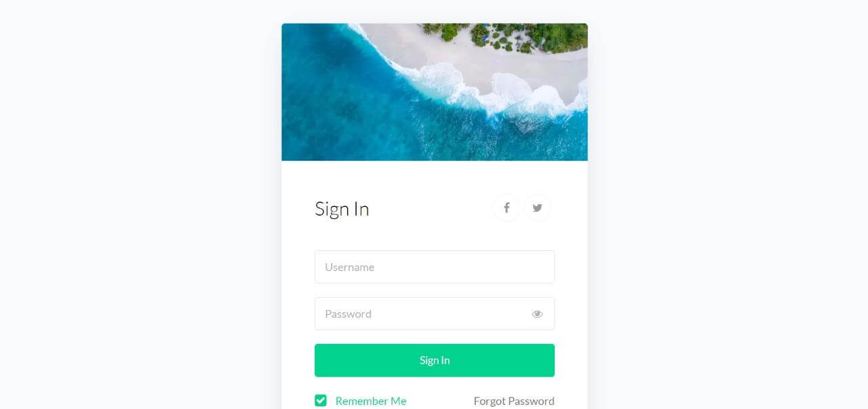Click the Username placeholder text

[349, 267]
